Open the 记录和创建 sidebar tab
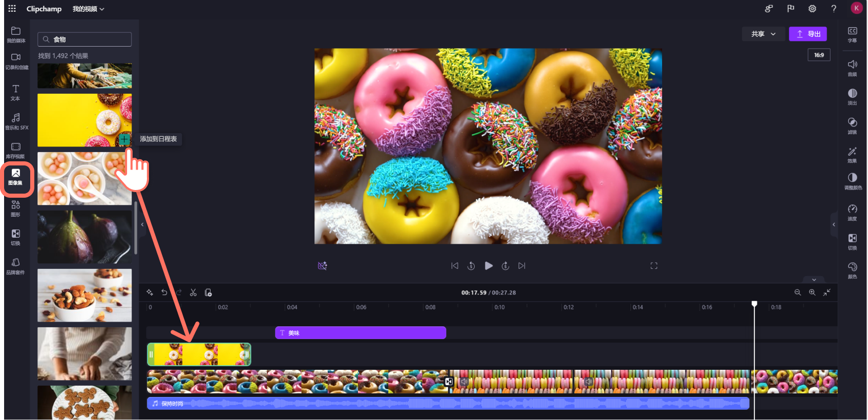The width and height of the screenshot is (868, 420). point(16,61)
